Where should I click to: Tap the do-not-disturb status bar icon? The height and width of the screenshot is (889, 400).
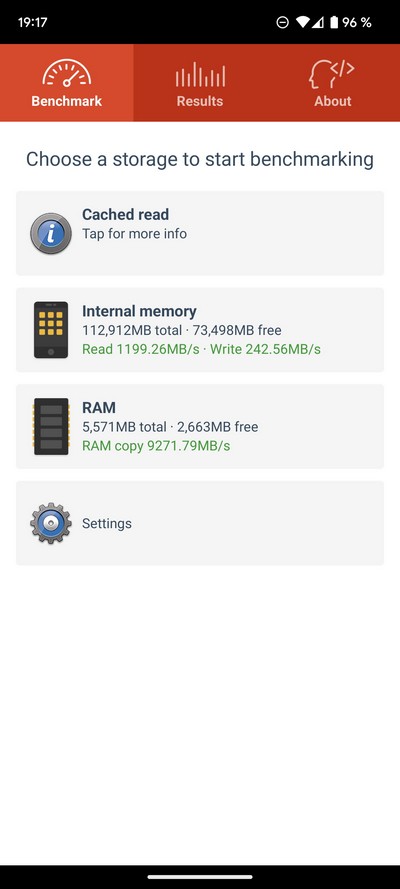pyautogui.click(x=283, y=22)
